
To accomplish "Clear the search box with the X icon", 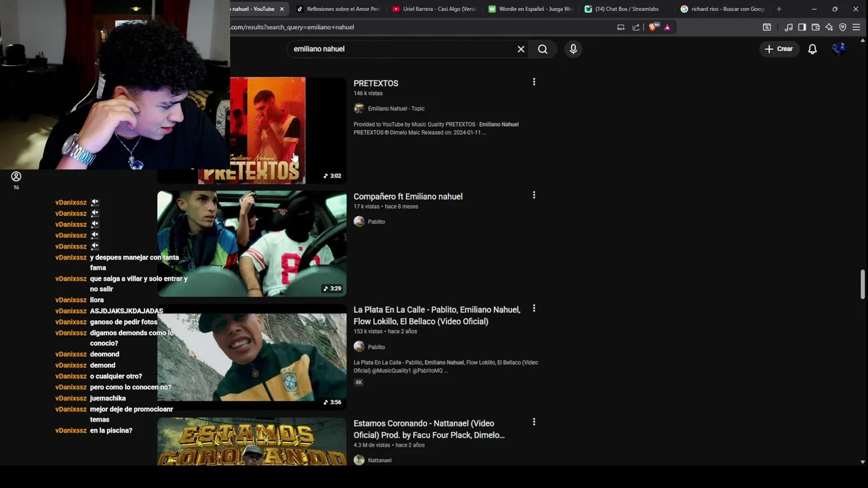I will 521,49.
